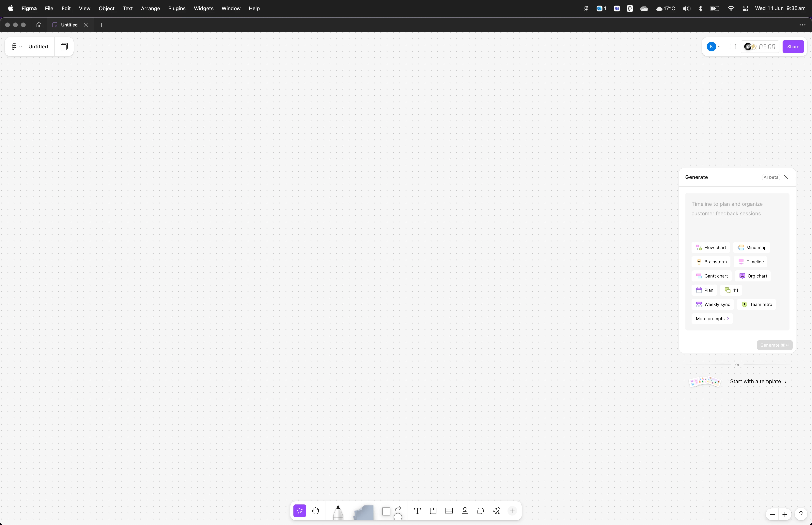Image resolution: width=812 pixels, height=525 pixels.
Task: Click the Generate submit button
Action: point(774,345)
